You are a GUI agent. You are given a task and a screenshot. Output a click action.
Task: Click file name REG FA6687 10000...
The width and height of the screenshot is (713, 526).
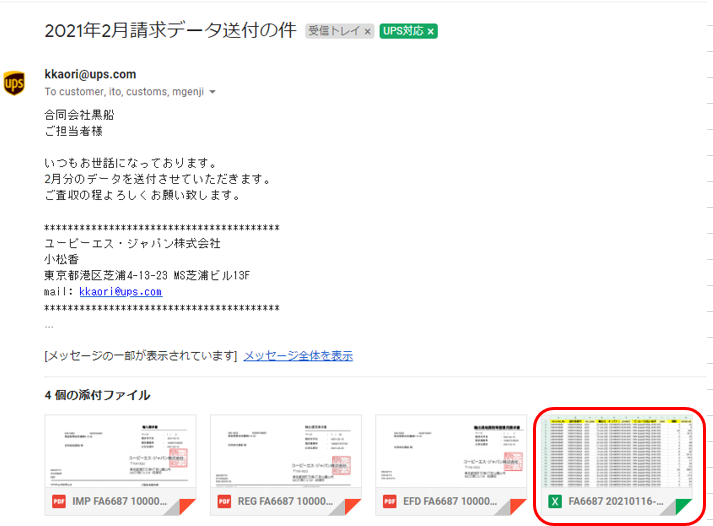pos(285,501)
